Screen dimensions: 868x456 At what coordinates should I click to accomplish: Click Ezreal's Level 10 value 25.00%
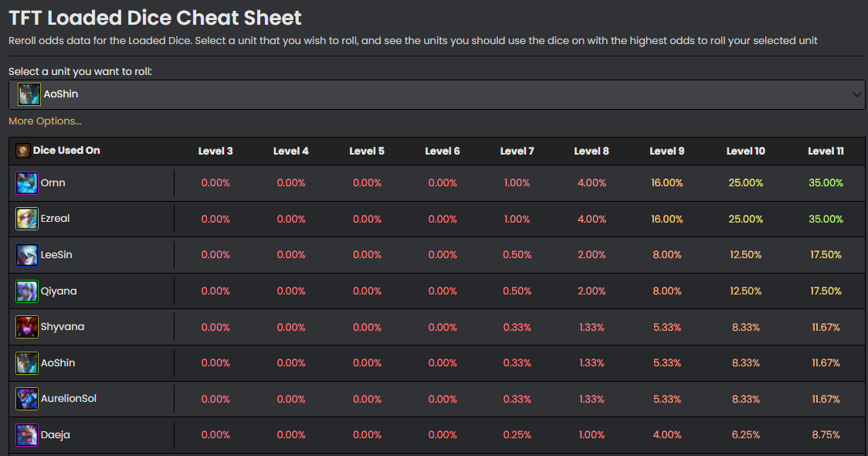(746, 219)
